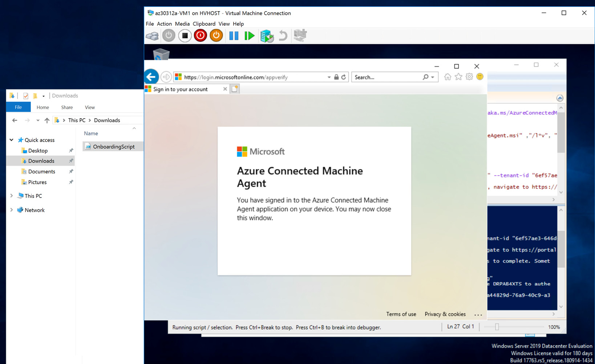This screenshot has height=364, width=595.
Task: Open the Clipboard menu
Action: point(204,24)
